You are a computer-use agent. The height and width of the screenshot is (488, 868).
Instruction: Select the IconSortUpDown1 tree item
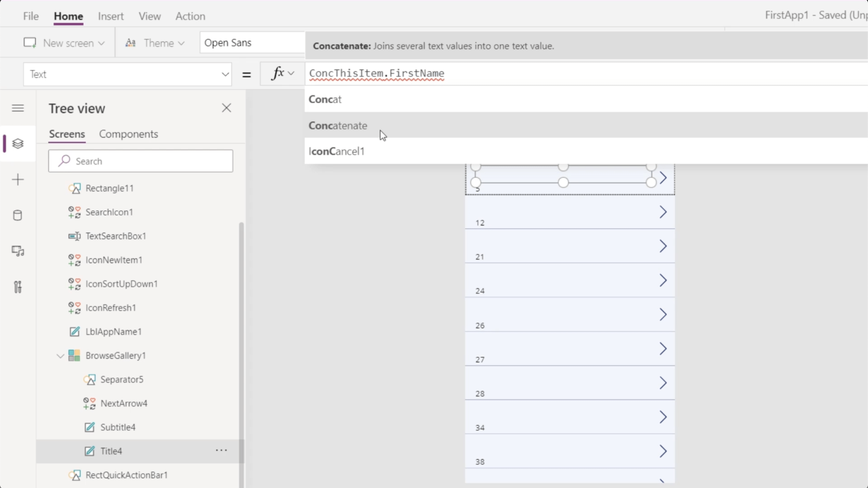[x=139, y=284]
